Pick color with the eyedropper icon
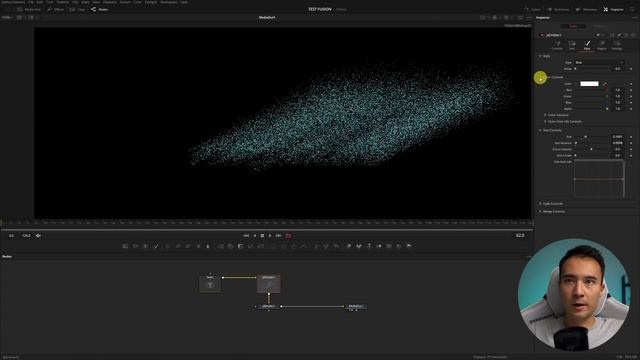The image size is (640, 360). click(x=604, y=84)
